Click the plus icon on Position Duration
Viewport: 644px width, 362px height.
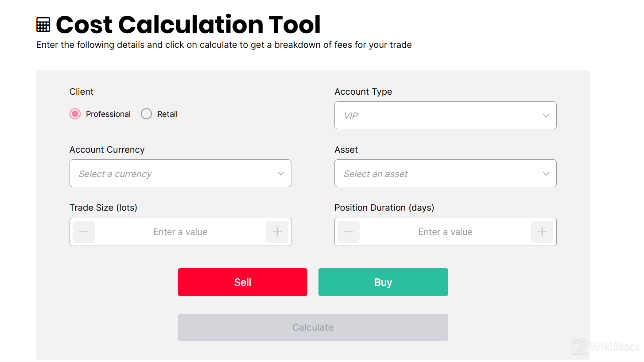pos(542,231)
